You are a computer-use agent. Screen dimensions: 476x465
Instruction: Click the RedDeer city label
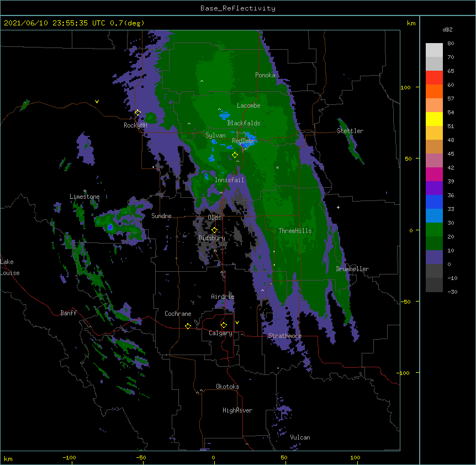[x=244, y=141]
